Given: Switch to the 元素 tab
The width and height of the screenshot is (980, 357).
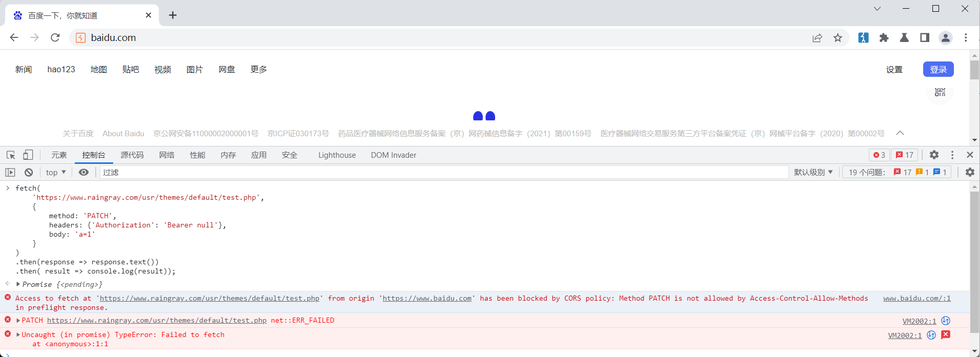Looking at the screenshot, I should 59,155.
